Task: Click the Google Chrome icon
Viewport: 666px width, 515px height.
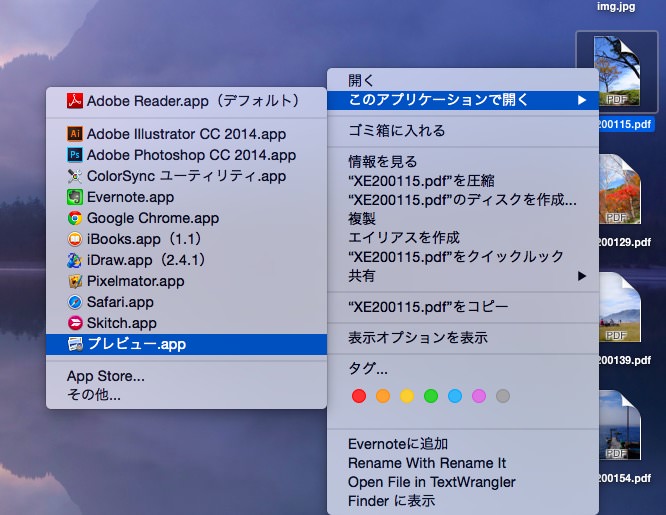Action: tap(75, 218)
